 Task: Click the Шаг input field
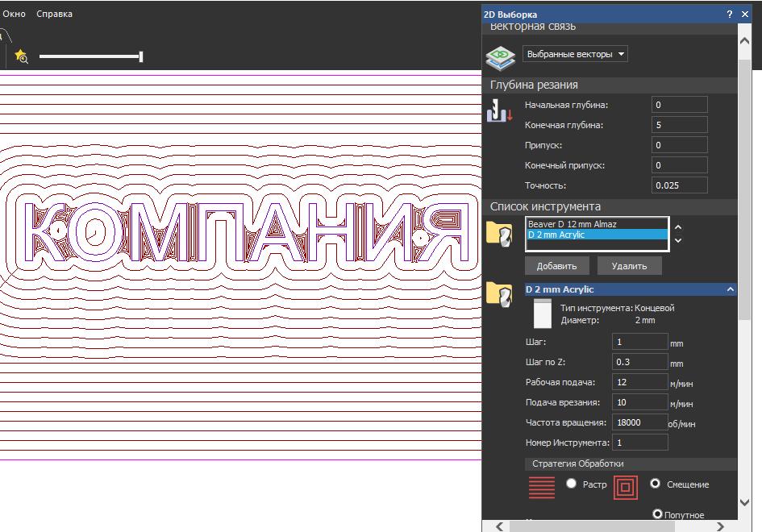[639, 342]
